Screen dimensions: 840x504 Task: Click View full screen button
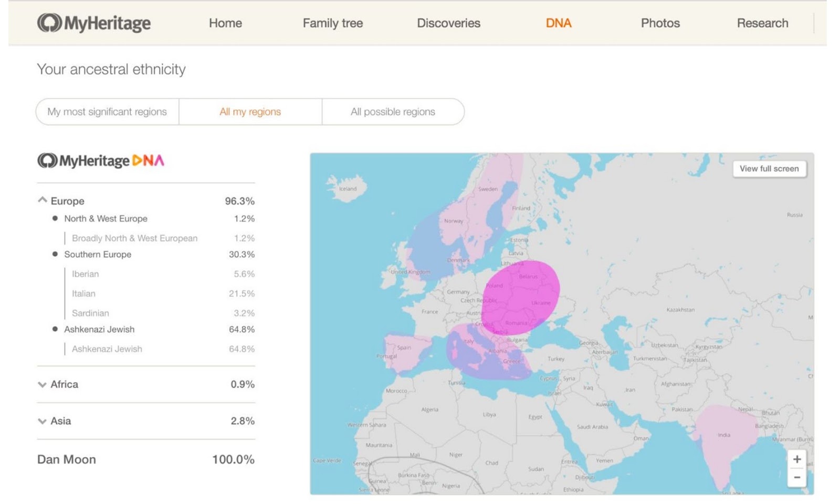tap(769, 169)
